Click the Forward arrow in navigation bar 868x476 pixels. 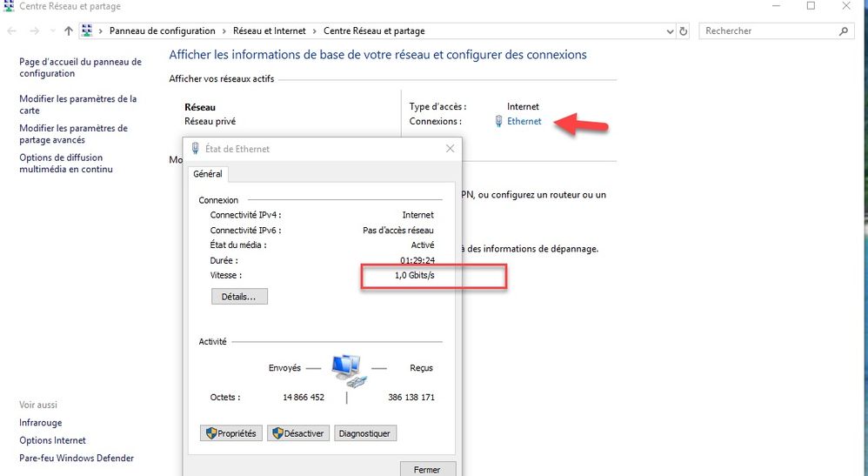[x=34, y=31]
